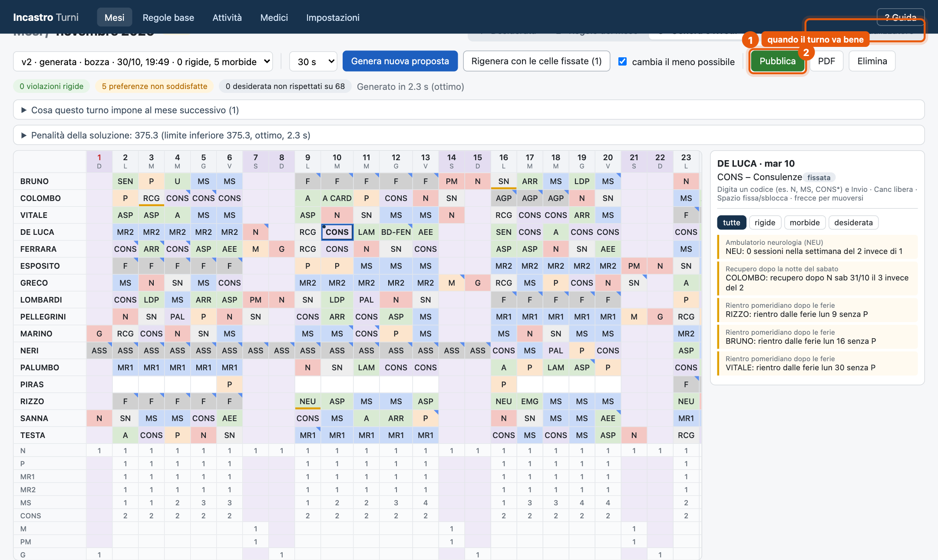
Task: Click the 0 violazioni rigide badge
Action: click(x=51, y=86)
